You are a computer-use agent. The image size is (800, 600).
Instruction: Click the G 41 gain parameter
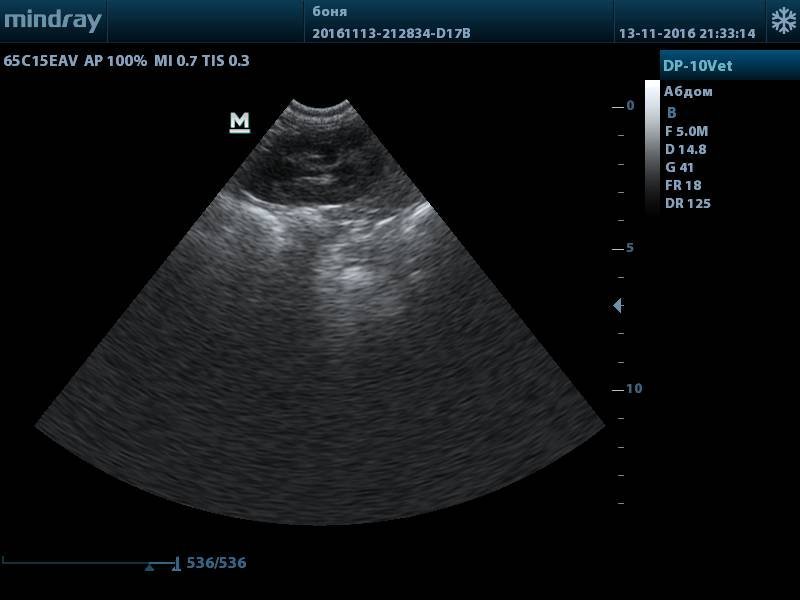click(x=679, y=167)
